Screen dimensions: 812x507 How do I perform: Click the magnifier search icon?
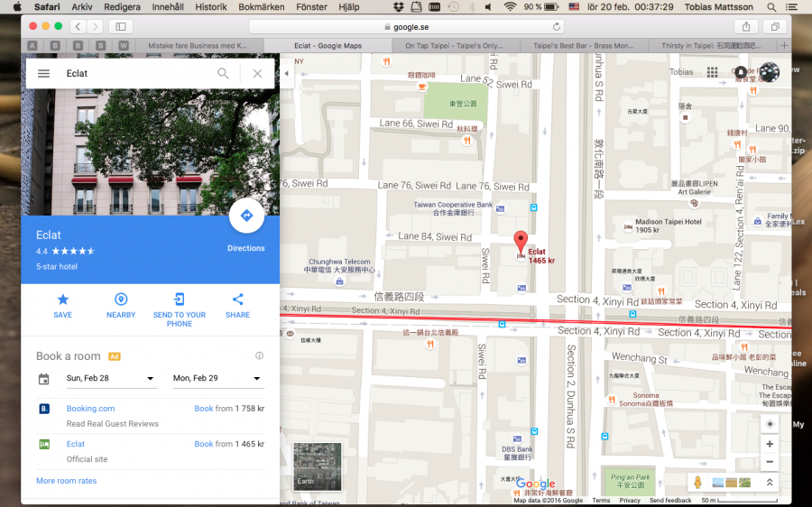(223, 73)
